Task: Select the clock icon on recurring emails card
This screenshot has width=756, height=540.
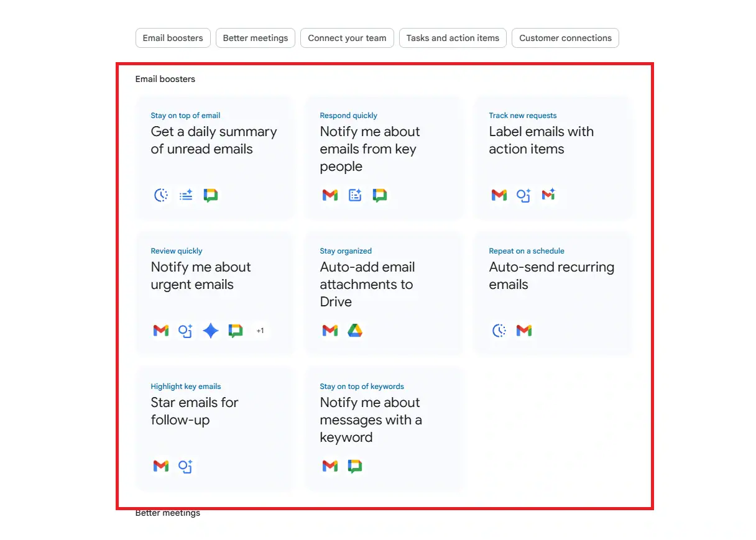Action: pyautogui.click(x=499, y=331)
